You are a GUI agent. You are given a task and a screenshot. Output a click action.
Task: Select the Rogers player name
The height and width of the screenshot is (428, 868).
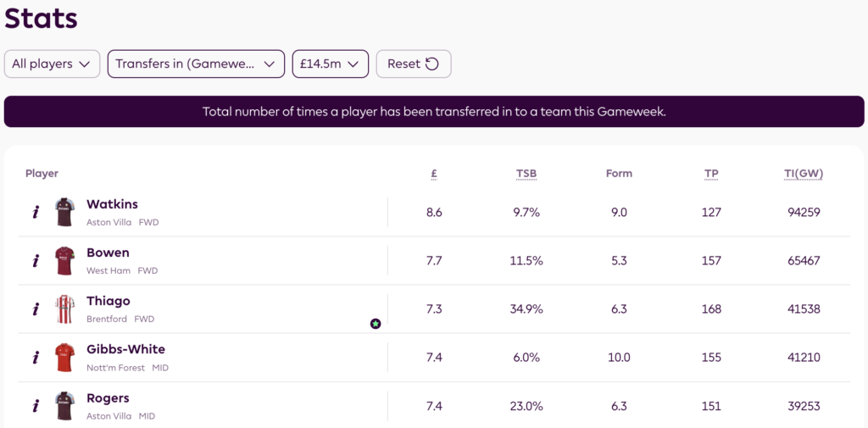(109, 398)
